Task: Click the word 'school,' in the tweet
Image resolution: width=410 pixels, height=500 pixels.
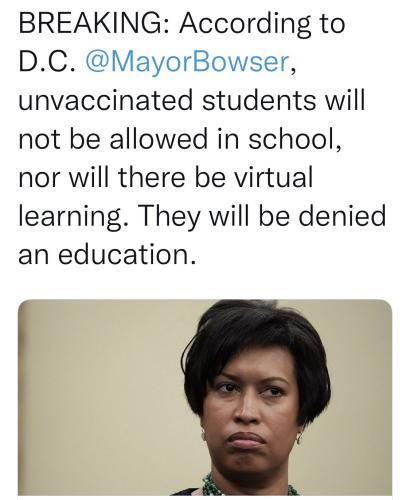Action: 295,139
